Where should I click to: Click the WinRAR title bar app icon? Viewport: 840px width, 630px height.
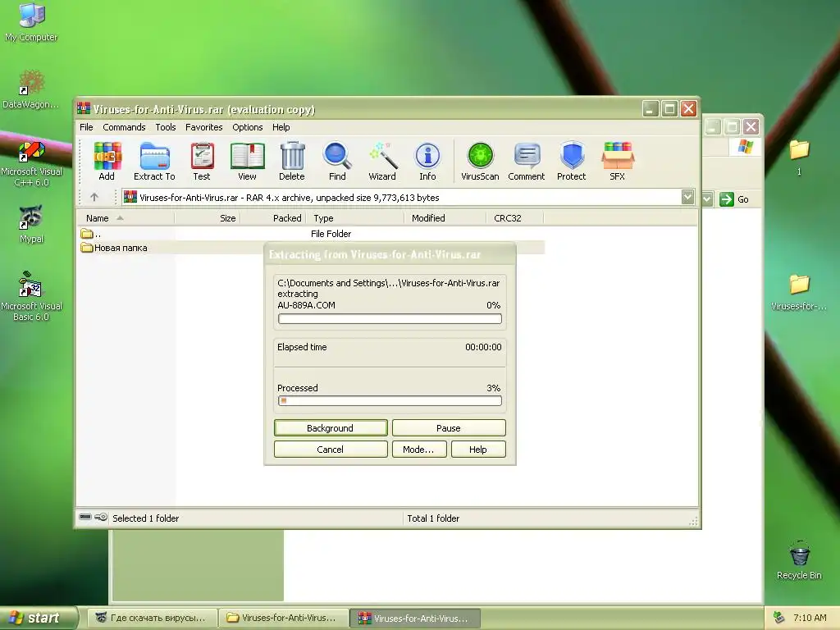[x=83, y=109]
